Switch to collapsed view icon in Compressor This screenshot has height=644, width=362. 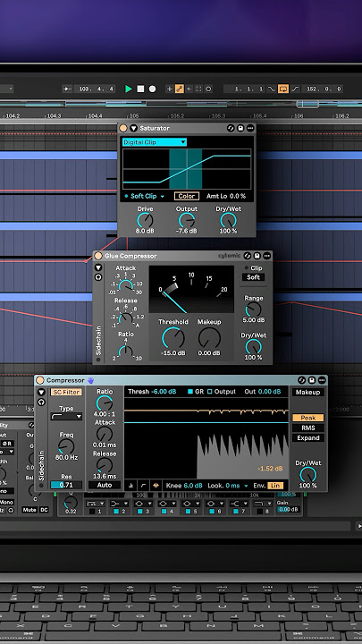(130, 486)
